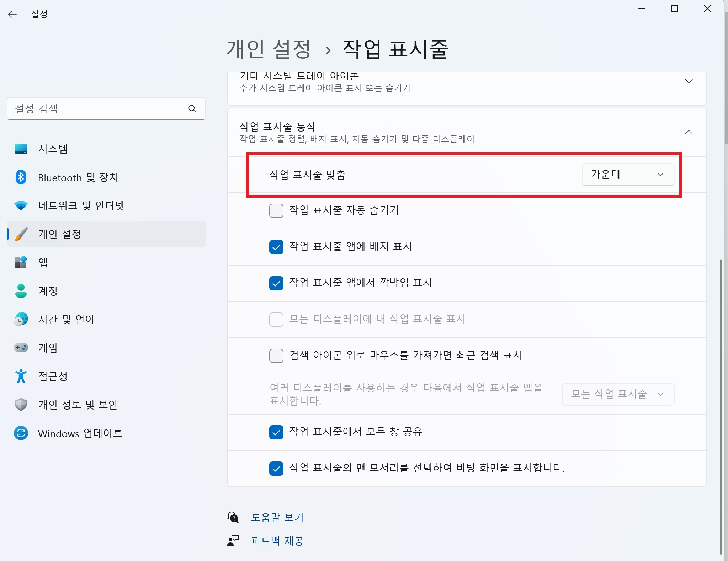The image size is (728, 561).
Task: Maximize the 설정 window
Action: tap(675, 9)
